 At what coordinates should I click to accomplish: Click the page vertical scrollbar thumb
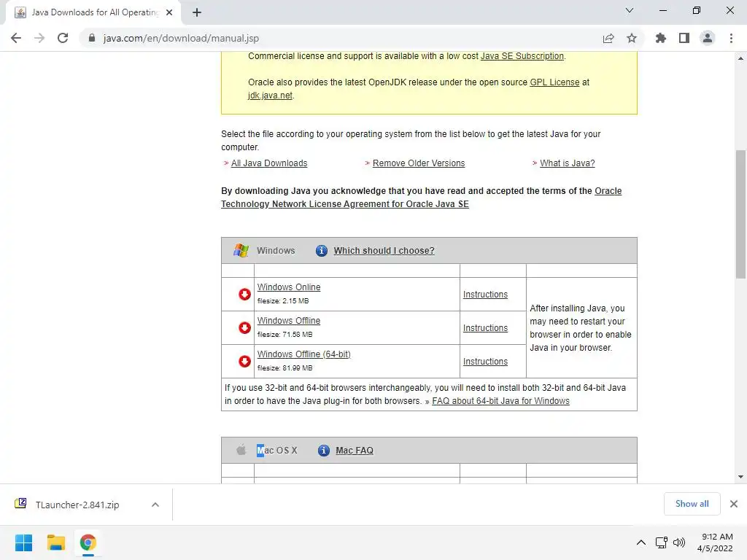[740, 214]
